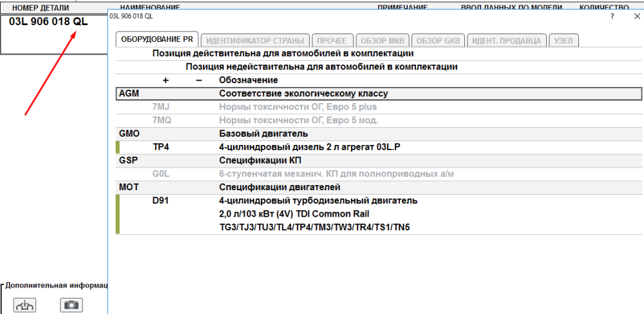This screenshot has height=314, width=644.
Task: Switch to ИДЕНТИФИКАТОР СТРАНЫ tab
Action: [255, 40]
